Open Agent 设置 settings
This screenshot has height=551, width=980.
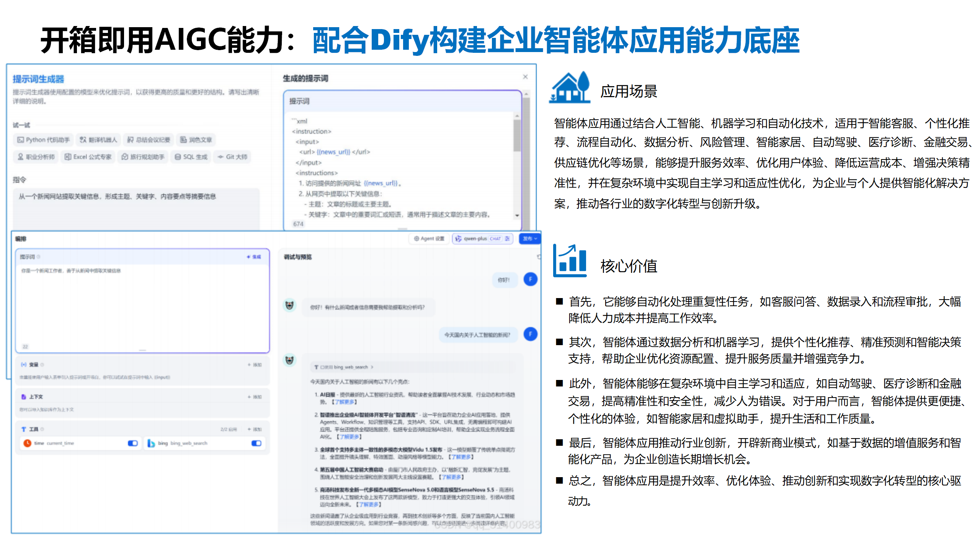[429, 238]
